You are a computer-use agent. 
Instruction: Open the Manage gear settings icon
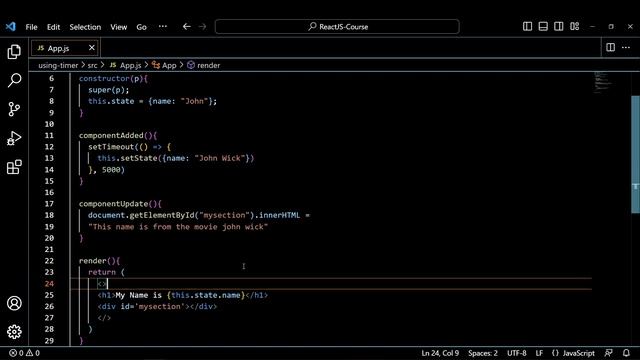pyautogui.click(x=14, y=332)
